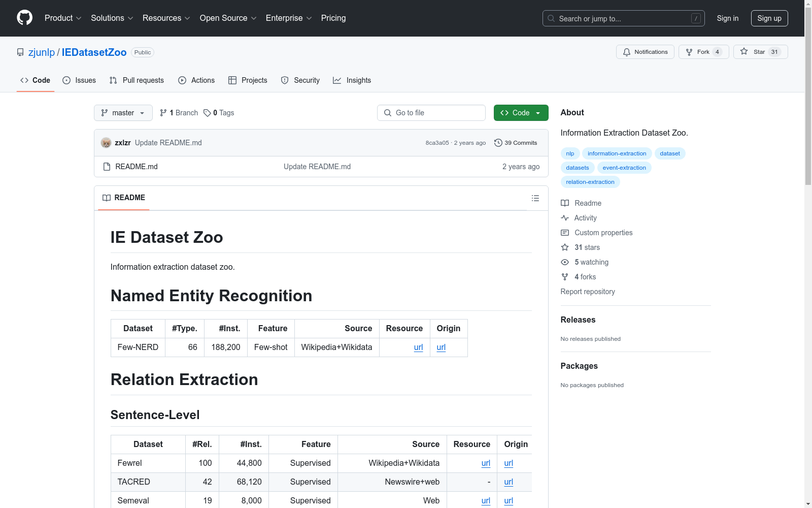
Task: Open the zjunlp owner link
Action: (42, 52)
